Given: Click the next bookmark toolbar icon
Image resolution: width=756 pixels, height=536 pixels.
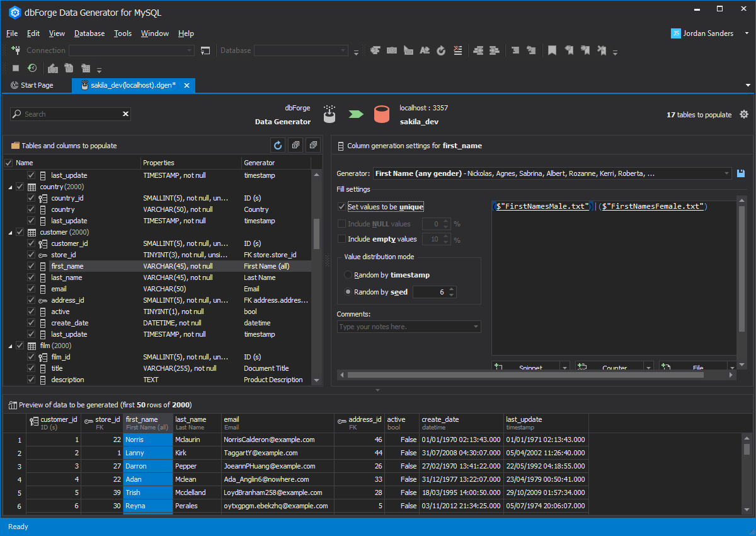Looking at the screenshot, I should tap(585, 50).
